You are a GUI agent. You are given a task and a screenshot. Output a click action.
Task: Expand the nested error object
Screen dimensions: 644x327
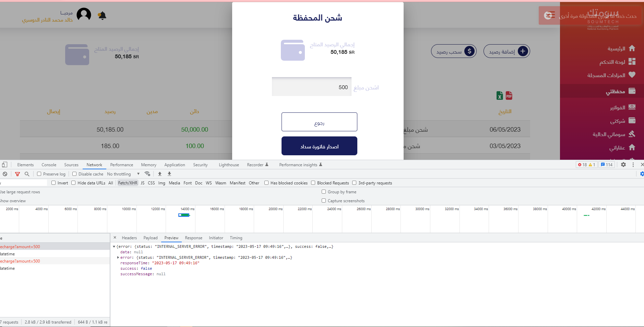(118, 257)
